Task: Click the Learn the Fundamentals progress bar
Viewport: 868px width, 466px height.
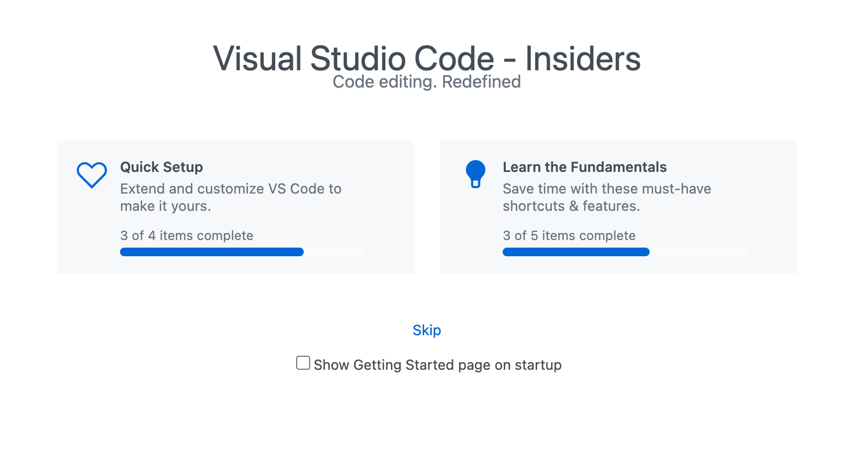Action: (x=624, y=252)
